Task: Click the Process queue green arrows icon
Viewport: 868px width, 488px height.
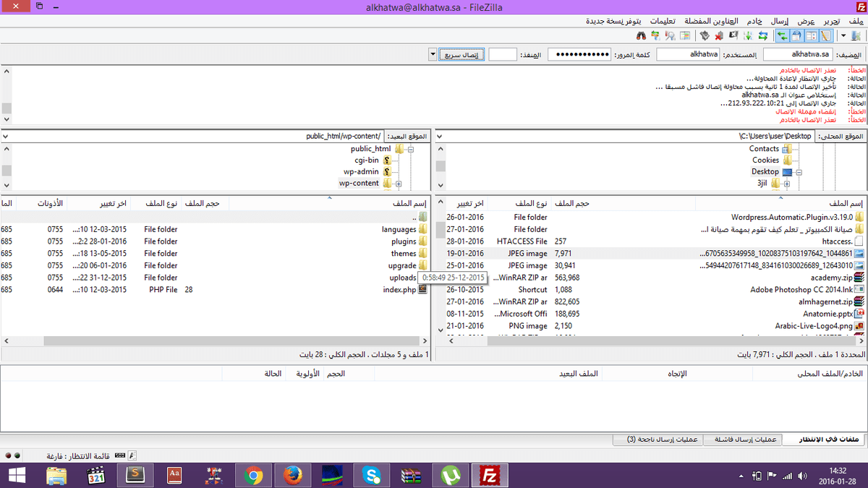Action: point(748,35)
